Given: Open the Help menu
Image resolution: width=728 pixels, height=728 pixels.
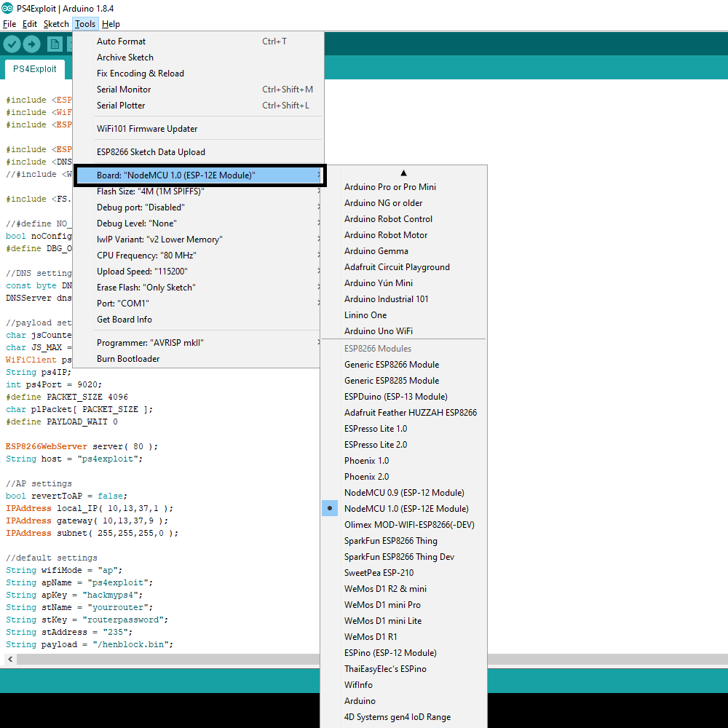Looking at the screenshot, I should (111, 24).
